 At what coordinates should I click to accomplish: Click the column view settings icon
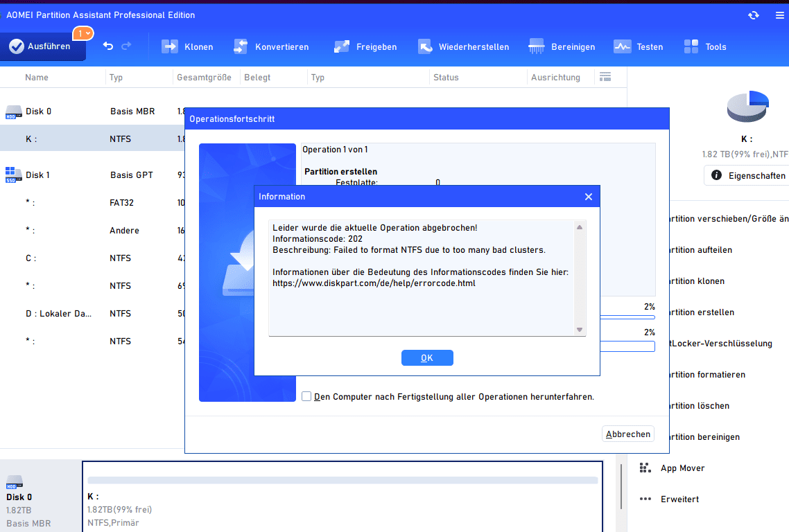(605, 77)
